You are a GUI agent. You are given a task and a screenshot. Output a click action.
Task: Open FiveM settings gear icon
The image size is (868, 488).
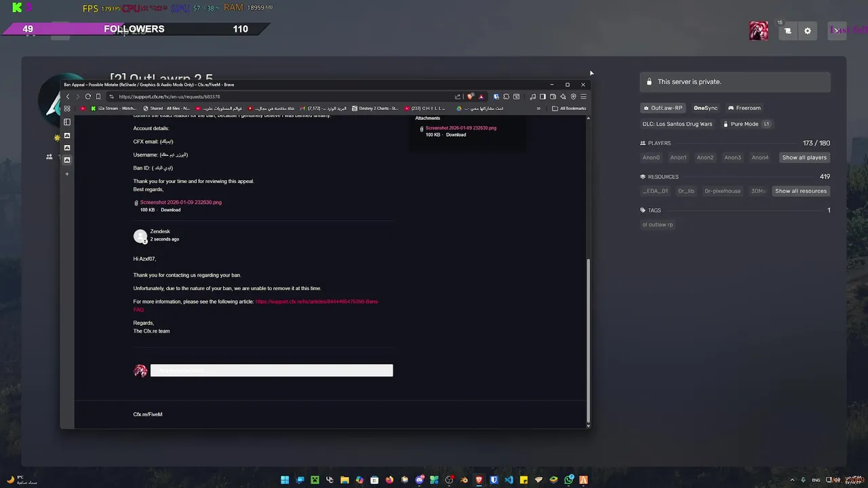tap(808, 30)
